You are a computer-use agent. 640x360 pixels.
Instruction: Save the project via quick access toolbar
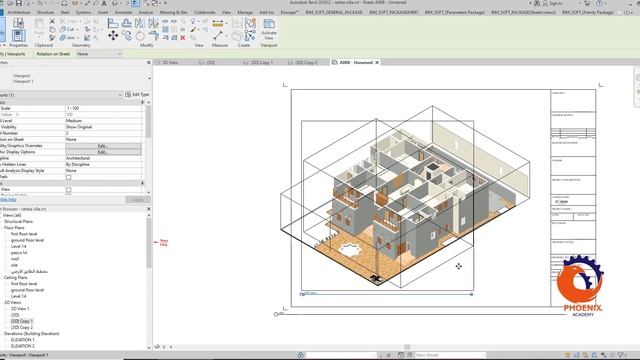pyautogui.click(x=19, y=3)
